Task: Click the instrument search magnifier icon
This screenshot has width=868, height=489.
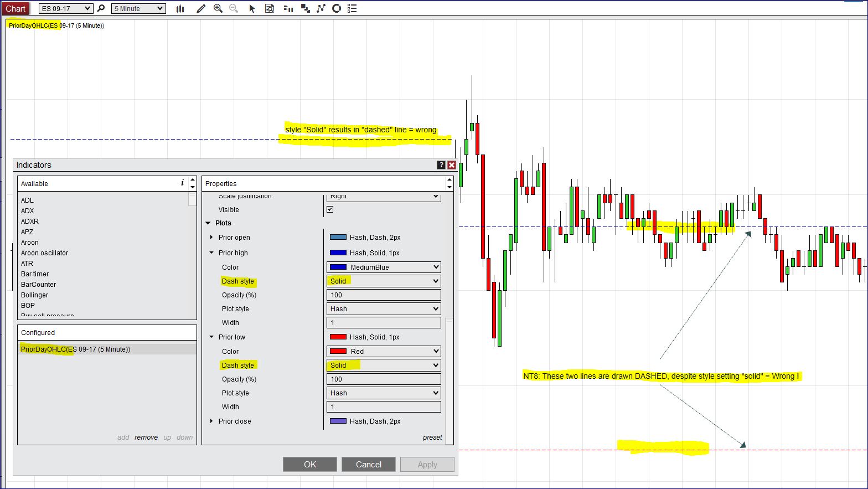Action: point(101,8)
